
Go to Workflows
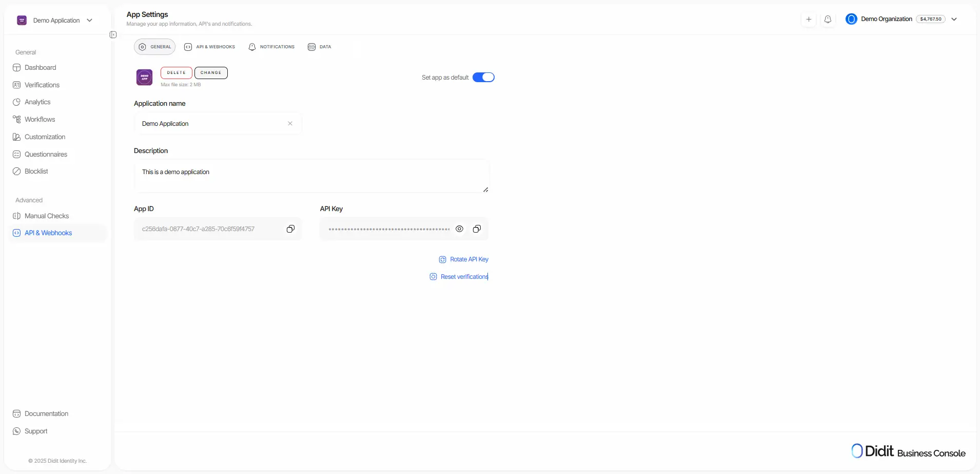(40, 119)
